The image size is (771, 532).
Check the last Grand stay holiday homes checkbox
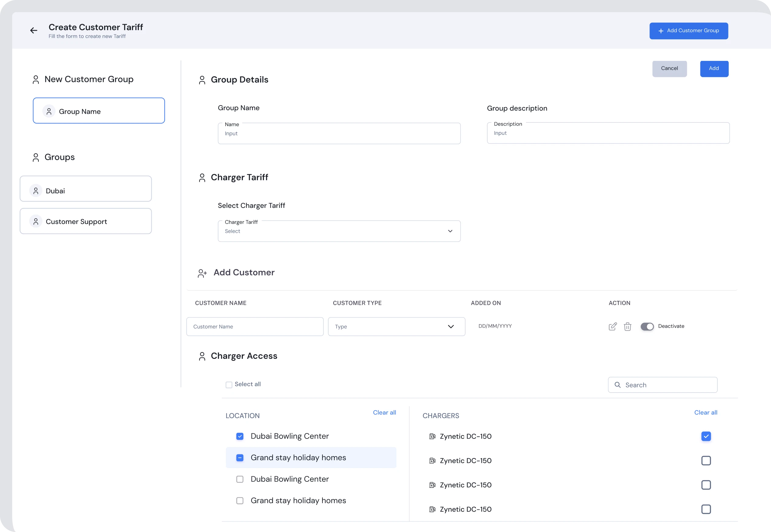(x=240, y=500)
